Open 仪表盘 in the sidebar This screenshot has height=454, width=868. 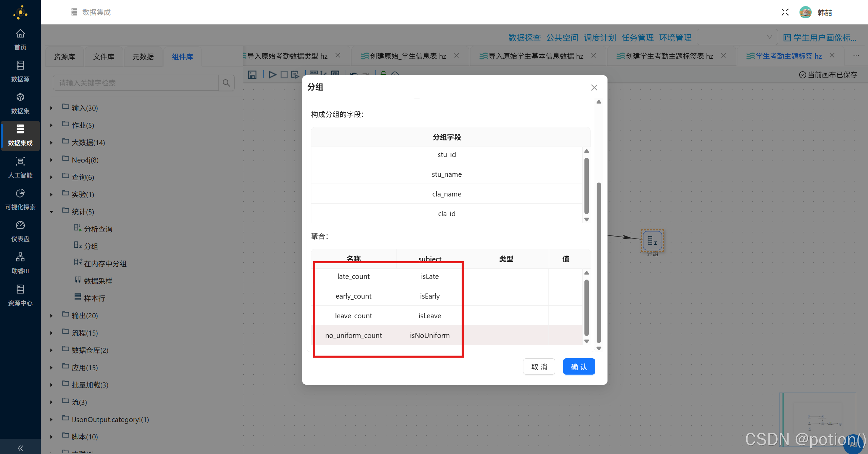click(x=20, y=231)
